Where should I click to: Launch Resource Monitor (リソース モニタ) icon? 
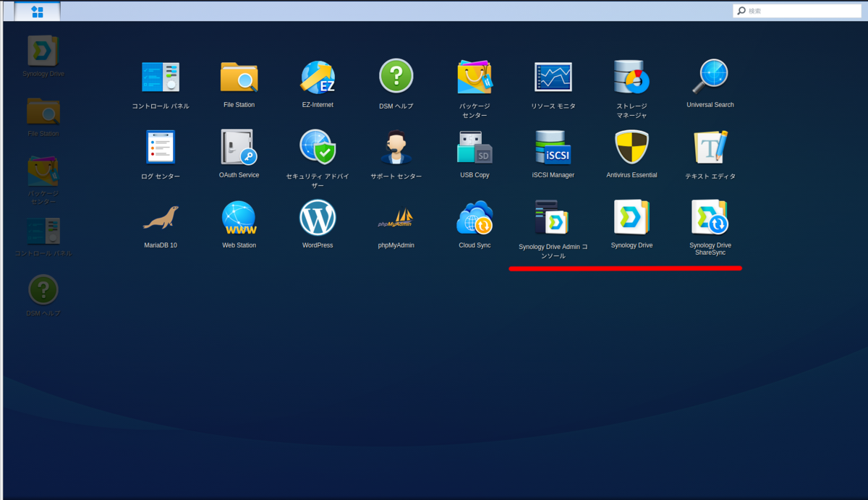point(553,77)
